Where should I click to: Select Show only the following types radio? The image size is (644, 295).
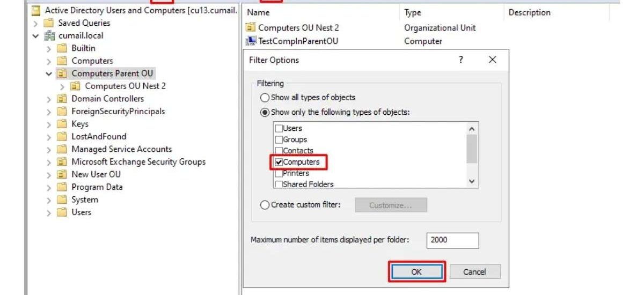click(264, 113)
